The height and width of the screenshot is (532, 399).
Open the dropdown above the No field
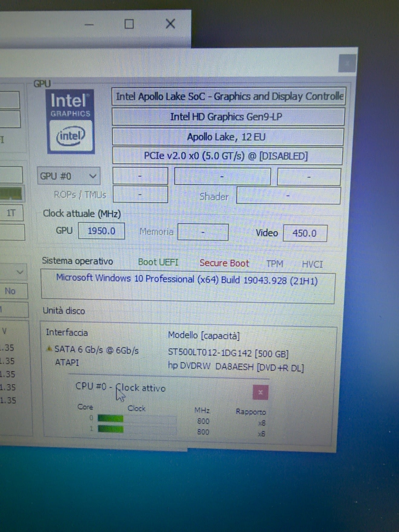coord(13,272)
